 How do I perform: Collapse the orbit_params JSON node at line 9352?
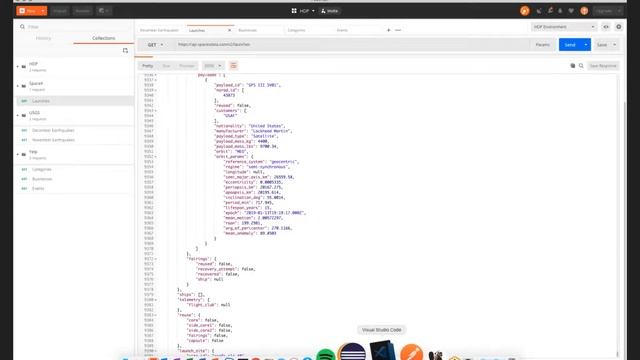click(x=156, y=157)
